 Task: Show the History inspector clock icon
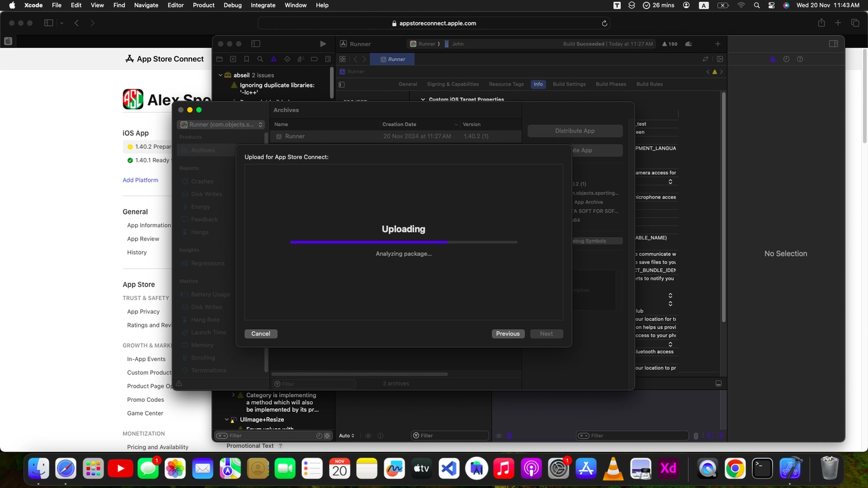[786, 60]
